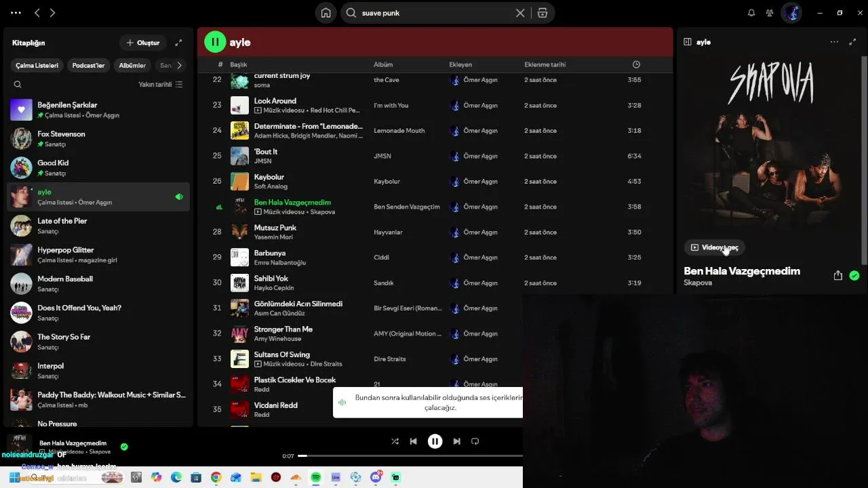Pause playback in the bottom player bar
The height and width of the screenshot is (488, 868).
tap(435, 441)
